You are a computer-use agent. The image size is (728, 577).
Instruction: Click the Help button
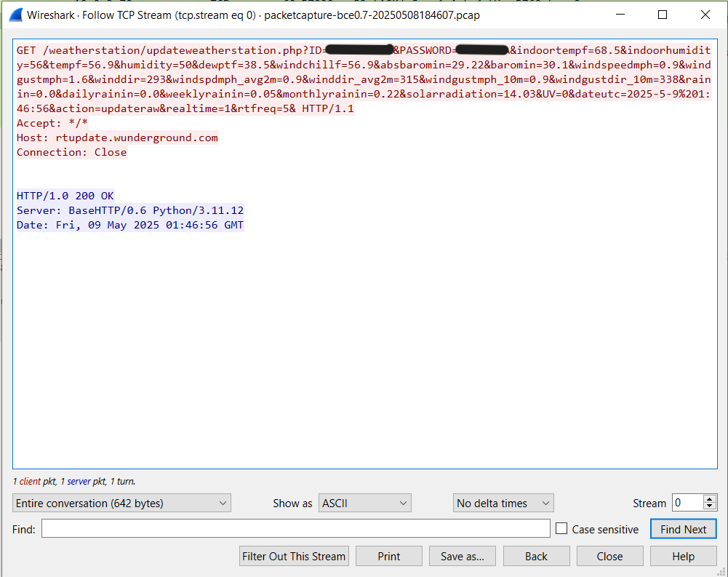click(x=684, y=556)
